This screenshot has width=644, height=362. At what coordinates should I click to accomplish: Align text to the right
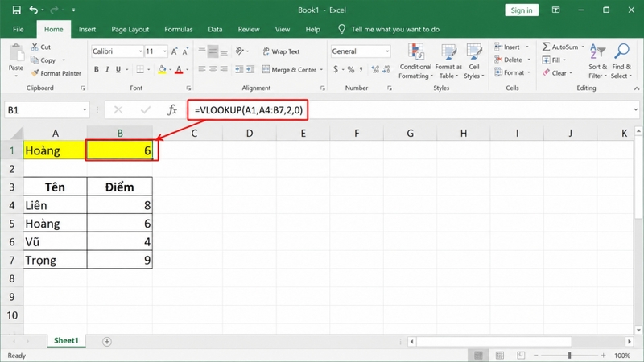224,70
